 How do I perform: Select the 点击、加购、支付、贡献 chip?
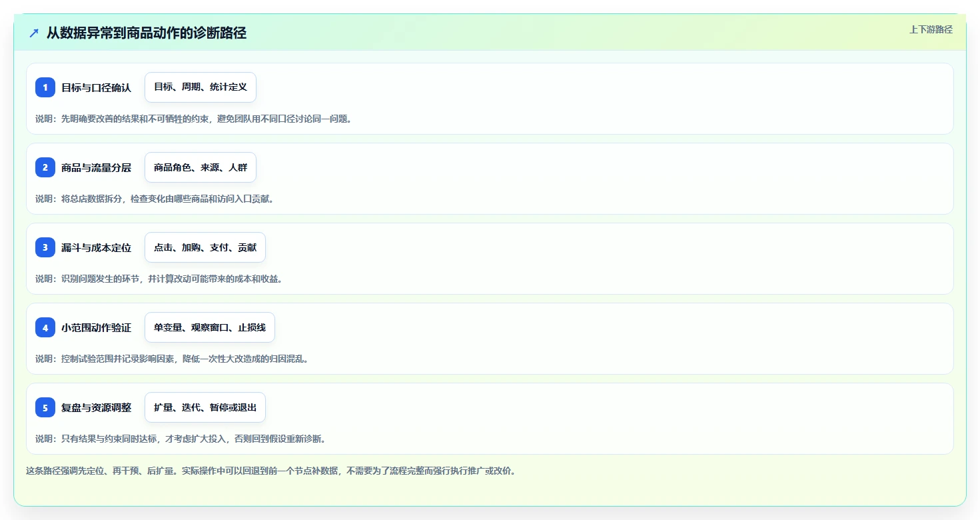[205, 247]
